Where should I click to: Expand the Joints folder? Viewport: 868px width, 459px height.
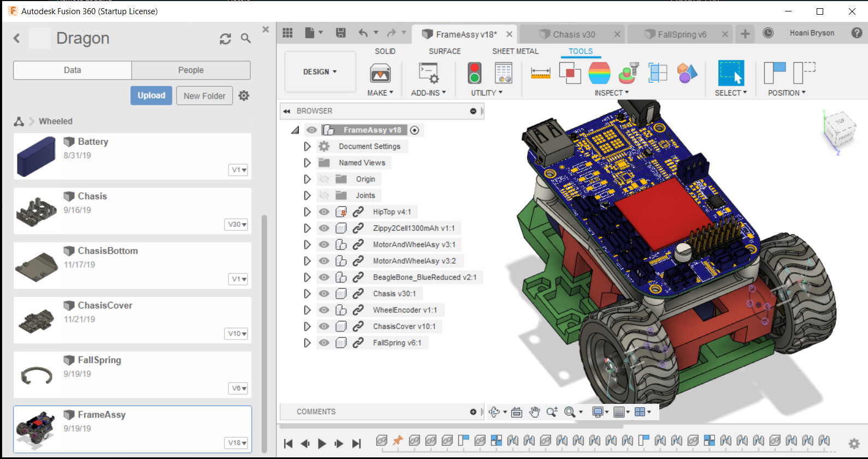[307, 195]
